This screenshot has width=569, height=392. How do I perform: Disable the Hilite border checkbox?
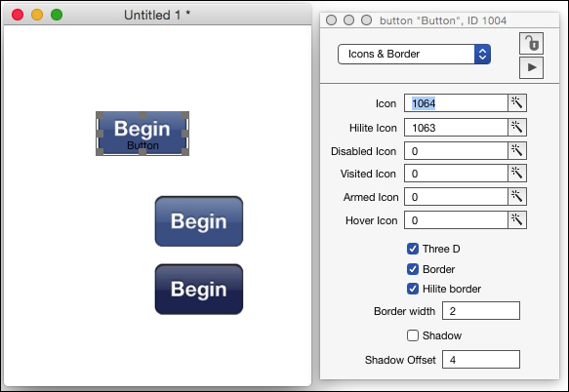pos(413,289)
